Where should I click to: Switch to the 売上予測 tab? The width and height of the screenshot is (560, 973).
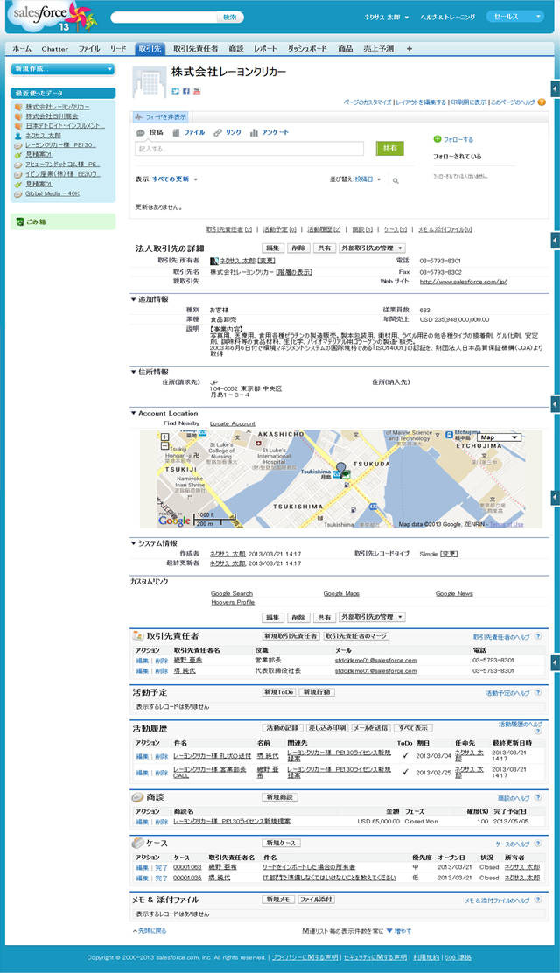378,48
